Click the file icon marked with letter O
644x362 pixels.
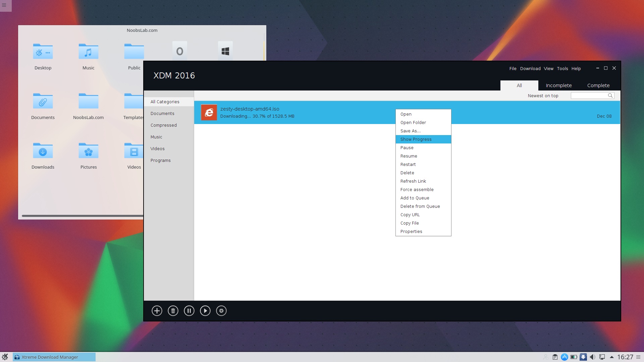(x=180, y=51)
